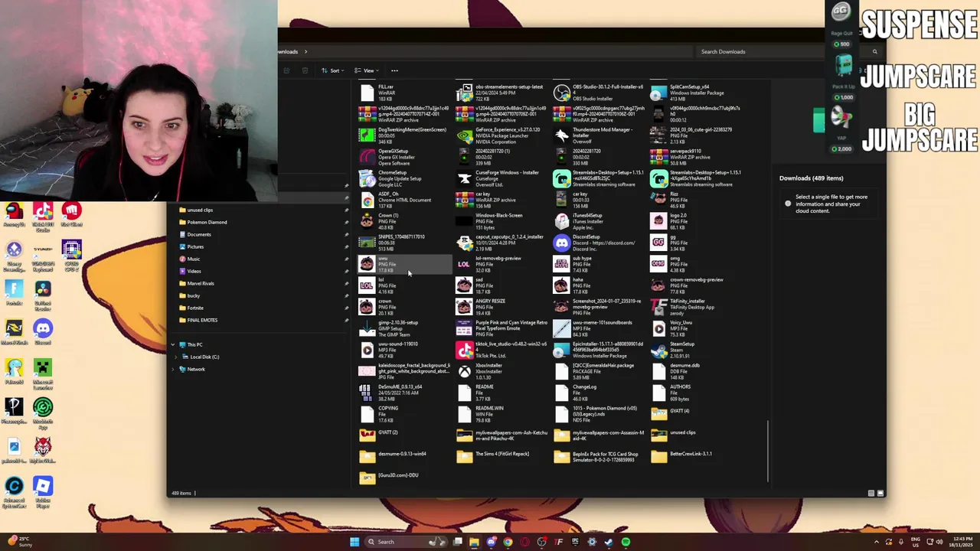Viewport: 980px width, 551px height.
Task: Open FINAL EMOTES folder in sidebar
Action: [x=202, y=320]
